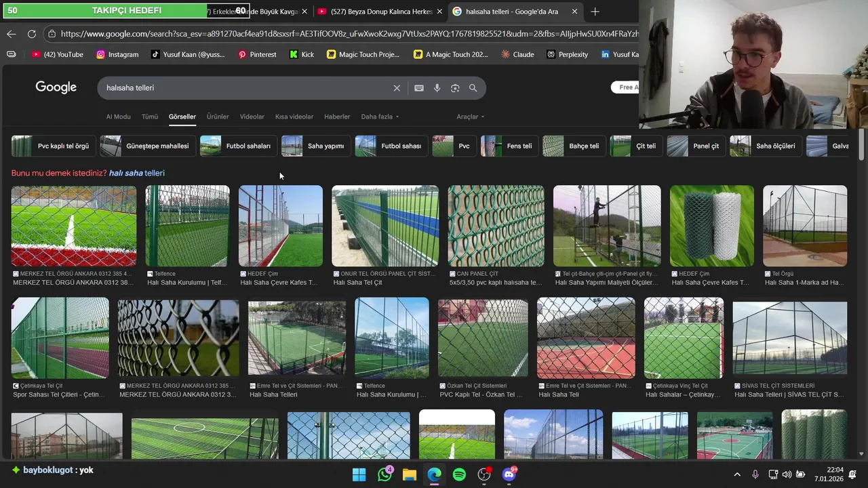Open OBS Studio from the taskbar
The height and width of the screenshot is (488, 868).
click(x=484, y=474)
